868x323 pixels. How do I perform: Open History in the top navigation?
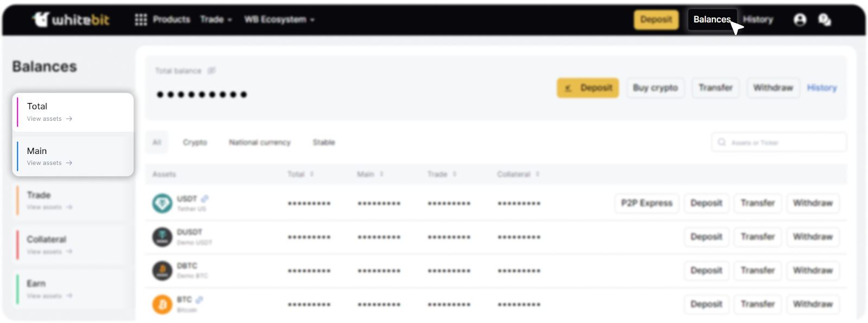pos(758,20)
